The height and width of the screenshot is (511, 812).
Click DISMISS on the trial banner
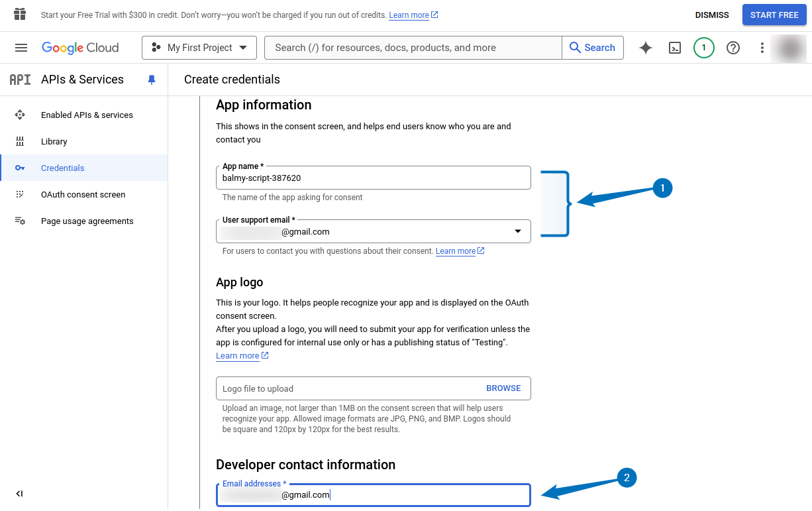click(x=711, y=14)
